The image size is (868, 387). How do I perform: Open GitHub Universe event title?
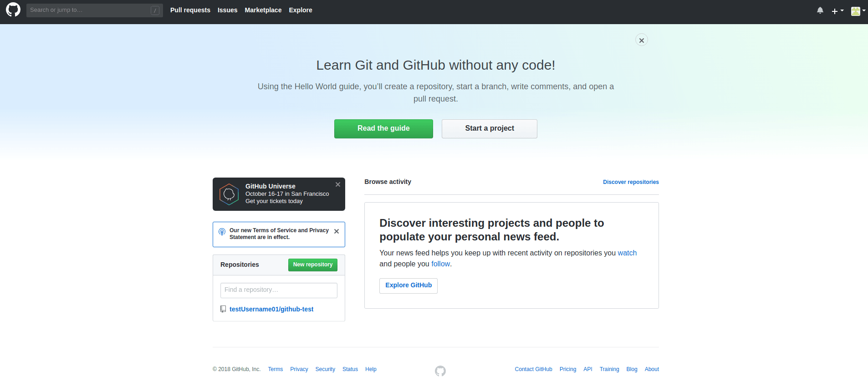[x=271, y=186]
